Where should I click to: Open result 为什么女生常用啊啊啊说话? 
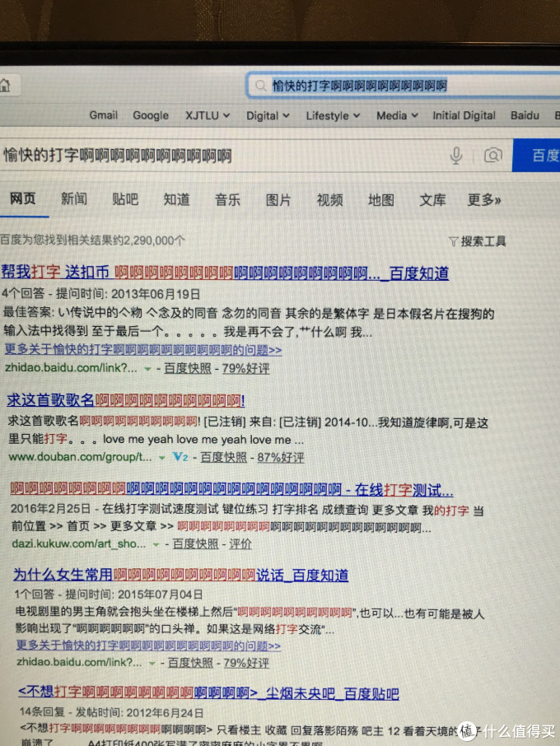click(181, 575)
